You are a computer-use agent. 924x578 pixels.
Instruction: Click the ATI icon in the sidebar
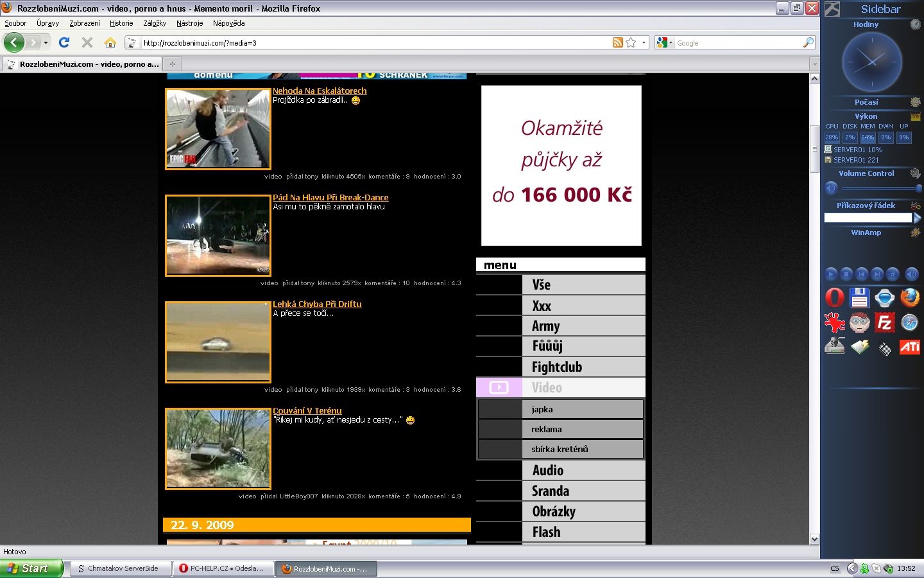(909, 347)
